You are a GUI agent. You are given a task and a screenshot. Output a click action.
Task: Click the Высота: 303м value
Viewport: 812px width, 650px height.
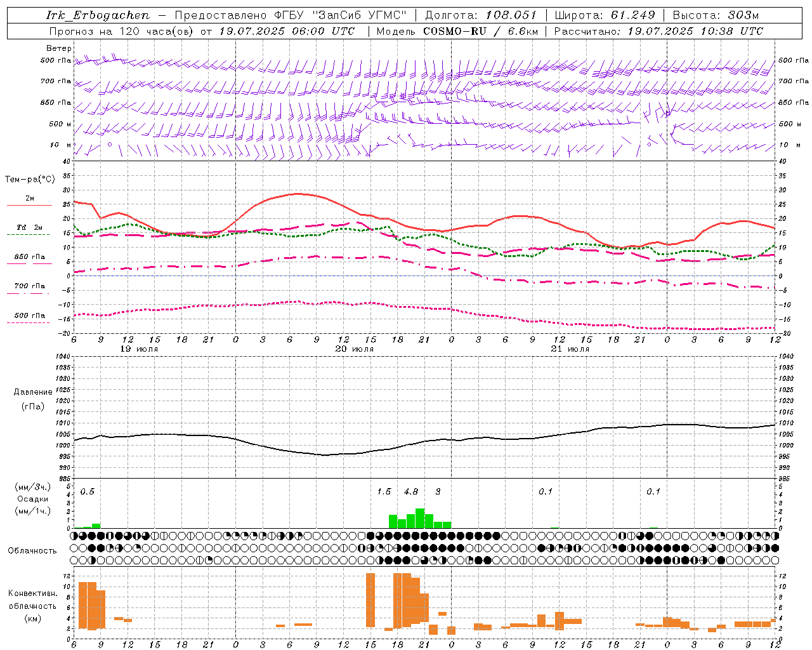point(716,15)
